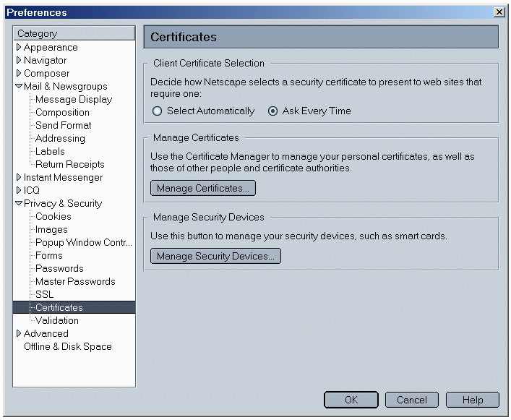This screenshot has height=420, width=511.
Task: Open Manage Security Devices dialog
Action: (x=215, y=256)
